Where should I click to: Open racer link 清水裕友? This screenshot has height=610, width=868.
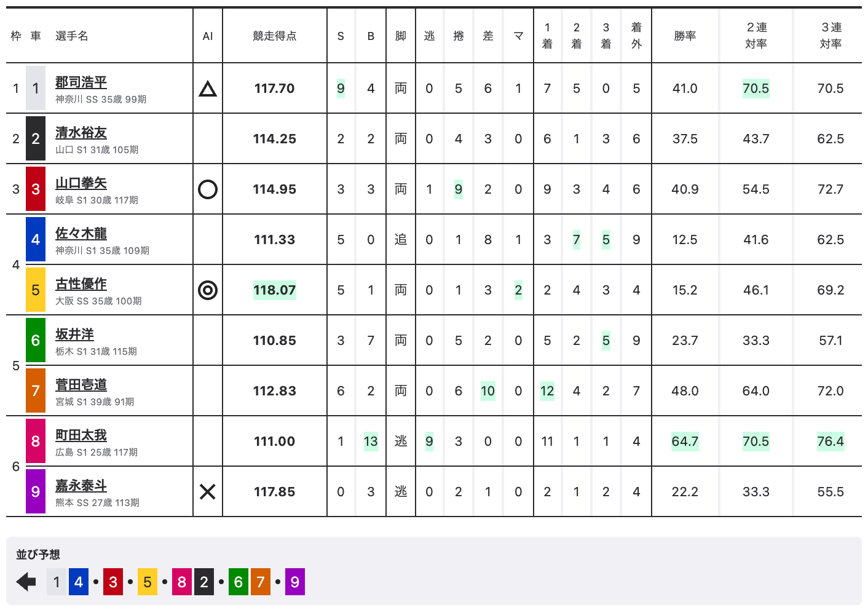coord(81,133)
